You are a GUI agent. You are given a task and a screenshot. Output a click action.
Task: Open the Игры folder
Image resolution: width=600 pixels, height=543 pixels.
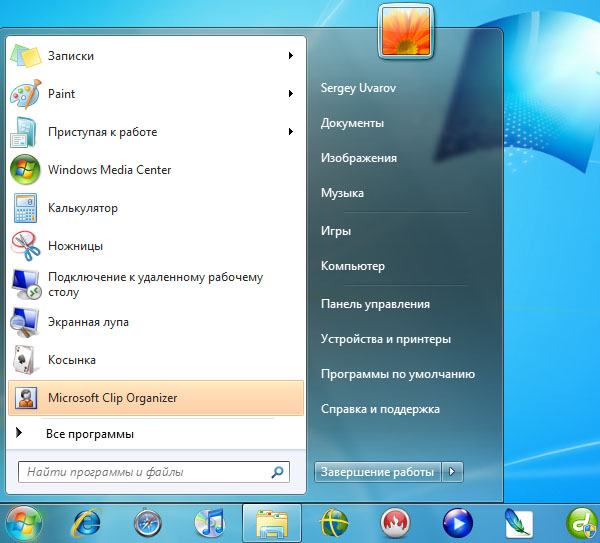point(336,231)
